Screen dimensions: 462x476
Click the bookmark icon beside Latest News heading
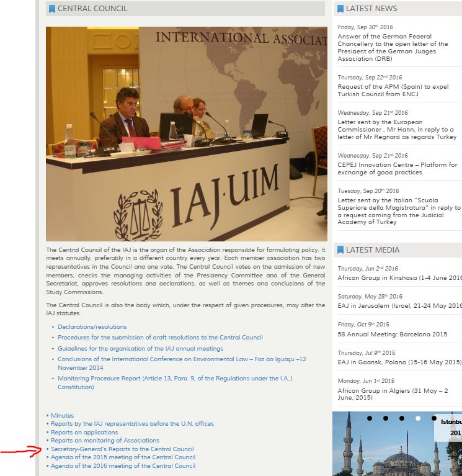tap(340, 9)
